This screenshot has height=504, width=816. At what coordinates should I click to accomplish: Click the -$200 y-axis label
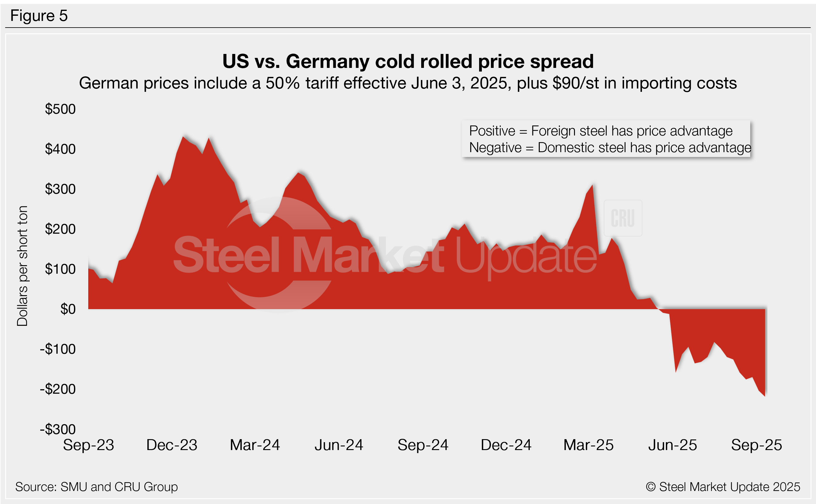pos(58,389)
